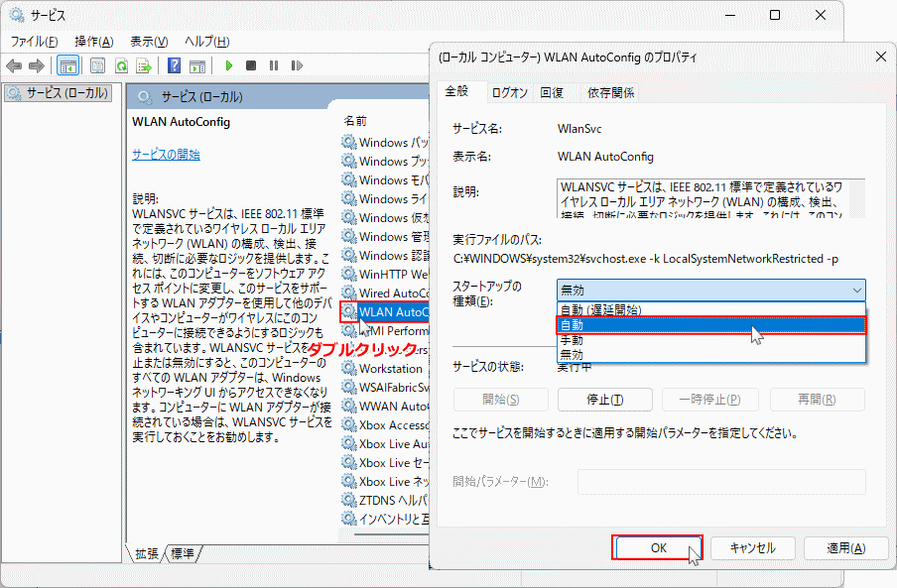Click the gear icon beside Windows モバイル service

coord(349,179)
